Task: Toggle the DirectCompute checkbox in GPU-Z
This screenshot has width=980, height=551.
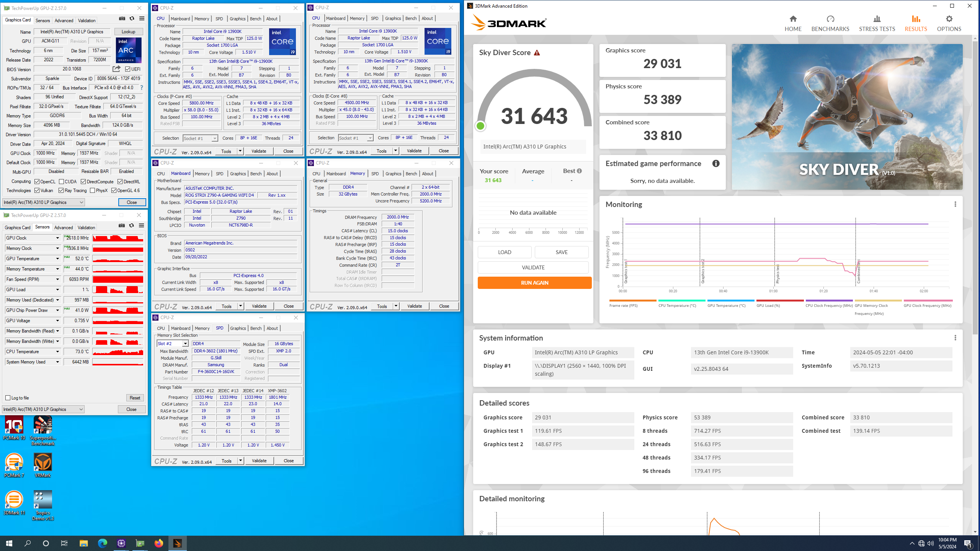Action: pyautogui.click(x=83, y=182)
